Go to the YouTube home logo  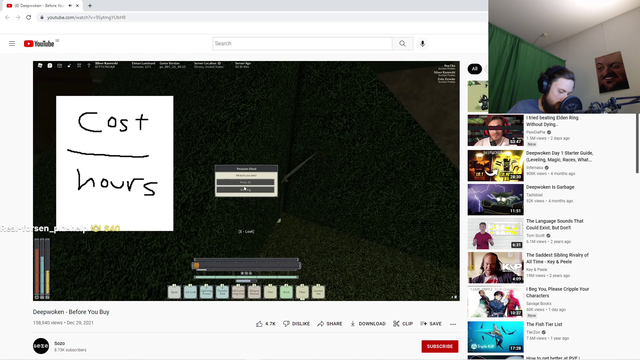[x=39, y=44]
